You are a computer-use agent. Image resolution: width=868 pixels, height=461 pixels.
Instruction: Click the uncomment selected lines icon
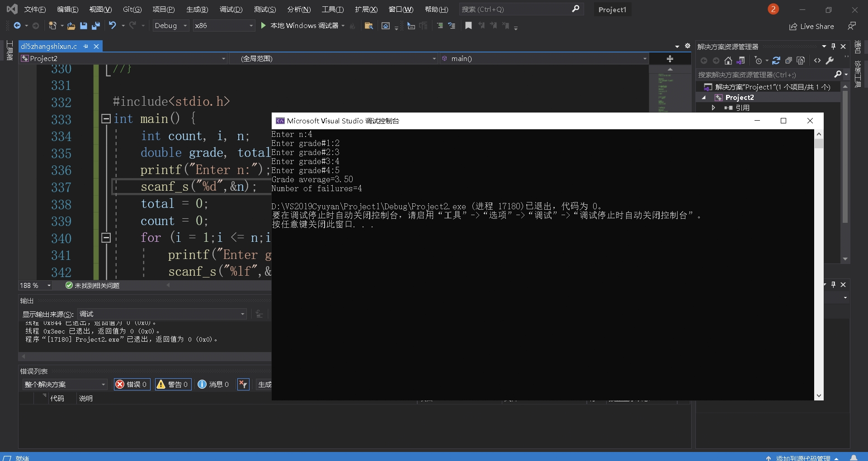coord(452,26)
